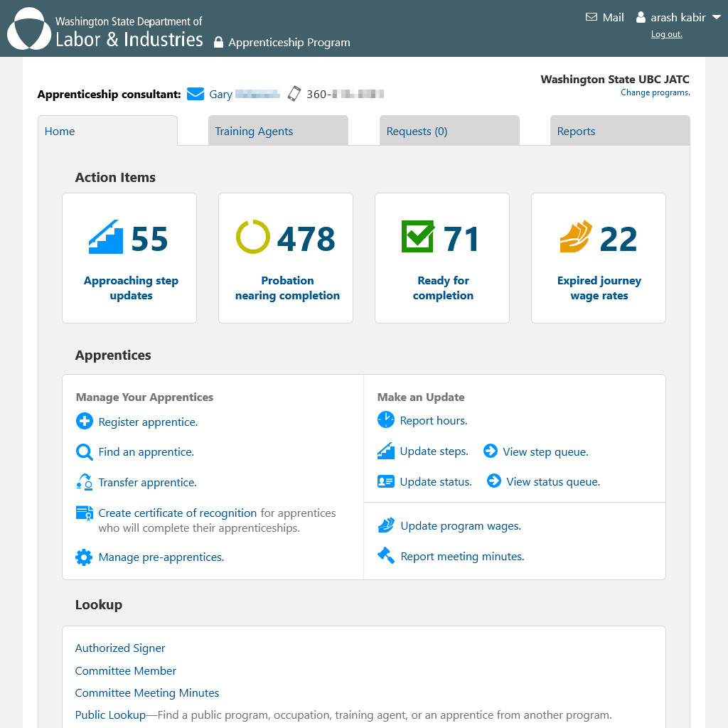The height and width of the screenshot is (728, 728).
Task: Open Approaching step updates link
Action: pyautogui.click(x=131, y=288)
